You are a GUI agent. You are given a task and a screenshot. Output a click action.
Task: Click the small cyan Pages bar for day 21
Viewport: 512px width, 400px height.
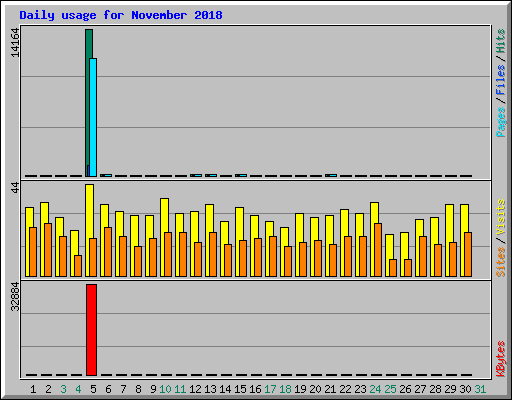[x=331, y=175]
